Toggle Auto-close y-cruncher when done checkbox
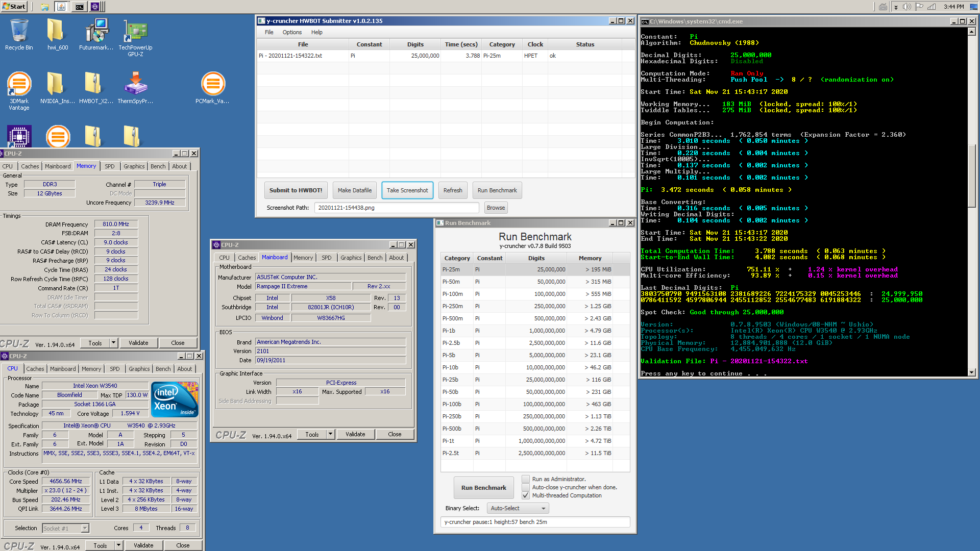The image size is (980, 551). tap(525, 487)
